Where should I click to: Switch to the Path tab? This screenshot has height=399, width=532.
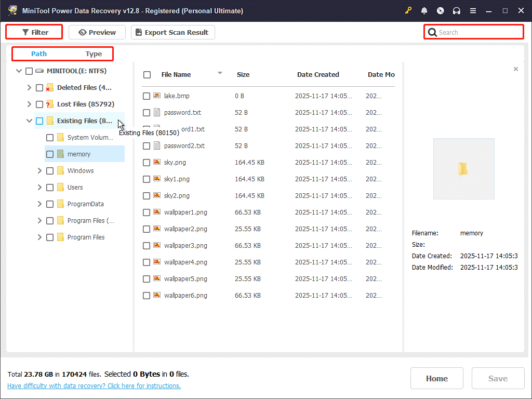pos(39,54)
